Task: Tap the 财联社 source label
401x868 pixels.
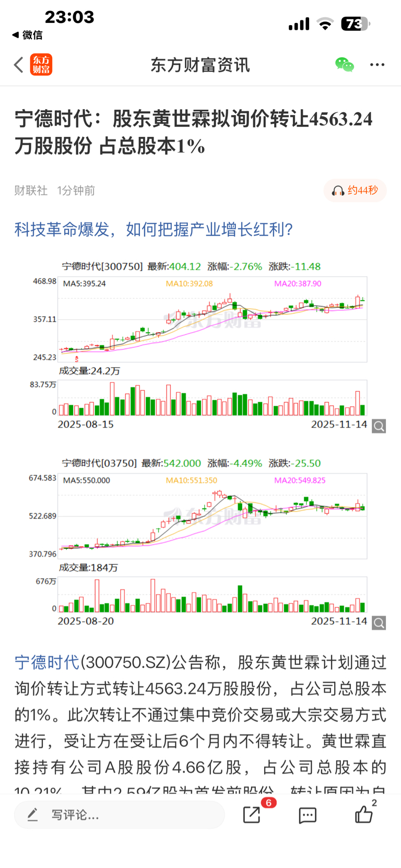Action: pos(31,190)
